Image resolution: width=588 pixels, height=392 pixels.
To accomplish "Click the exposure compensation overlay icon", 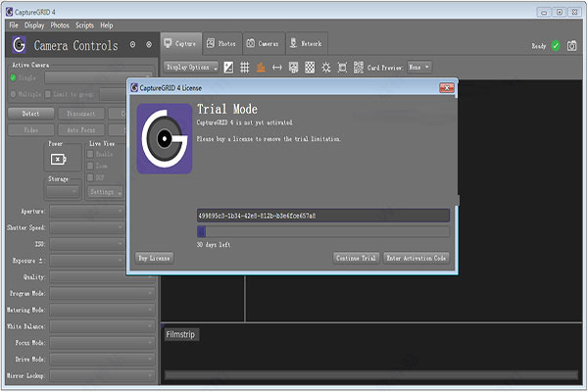I will pos(228,68).
